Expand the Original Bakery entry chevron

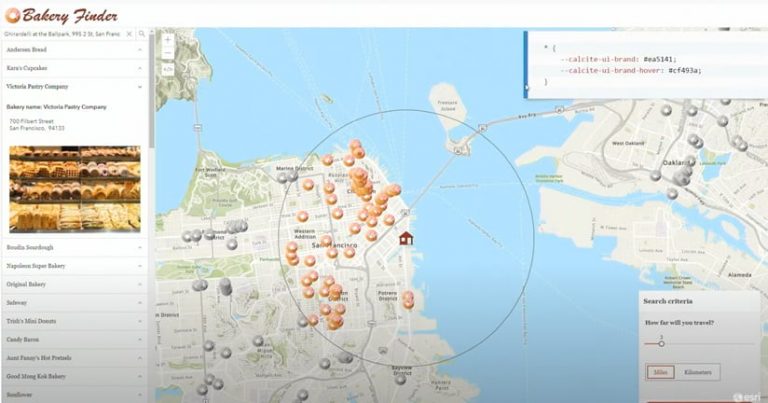click(140, 284)
